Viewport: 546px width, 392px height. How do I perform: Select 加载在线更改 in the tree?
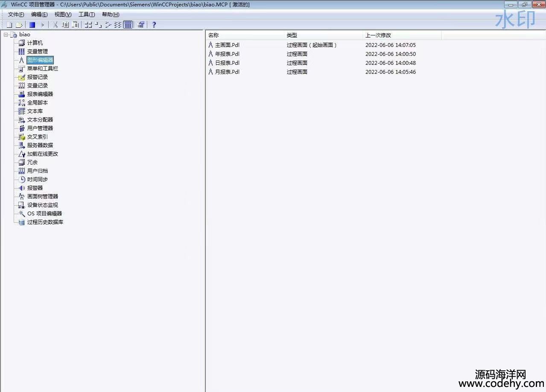tap(43, 154)
